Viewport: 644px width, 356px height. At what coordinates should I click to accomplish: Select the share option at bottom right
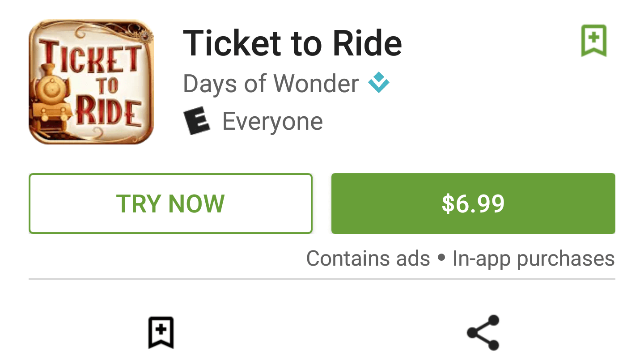click(482, 333)
